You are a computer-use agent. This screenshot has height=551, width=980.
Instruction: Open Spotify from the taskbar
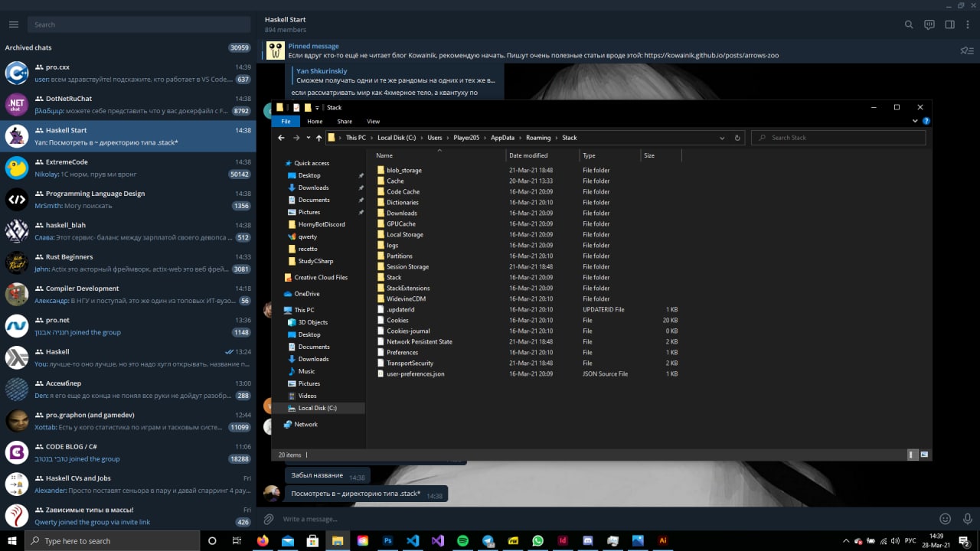tap(462, 540)
